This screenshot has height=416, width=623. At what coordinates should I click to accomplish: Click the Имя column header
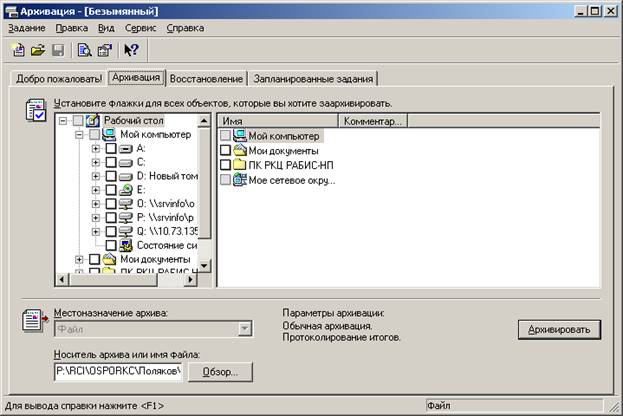pos(278,121)
